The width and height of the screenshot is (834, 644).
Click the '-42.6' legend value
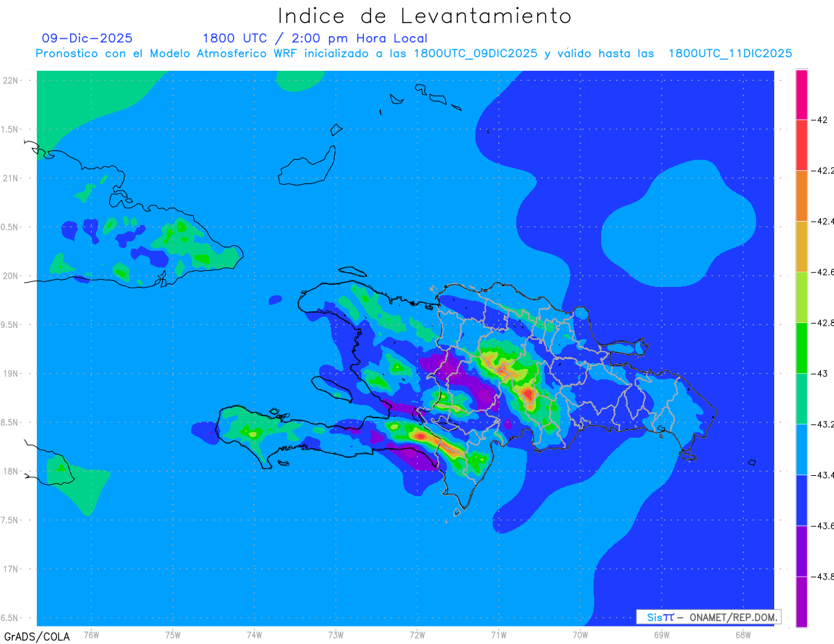click(x=824, y=272)
